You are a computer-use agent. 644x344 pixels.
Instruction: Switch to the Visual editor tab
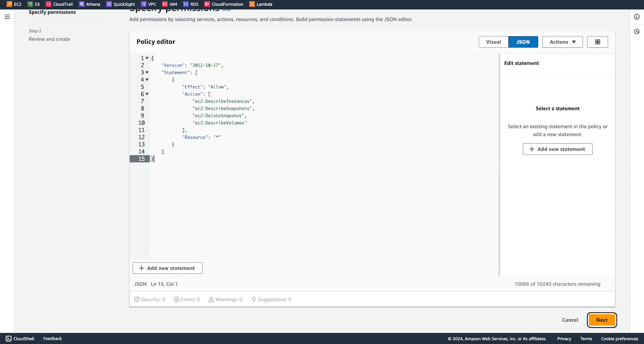[493, 42]
